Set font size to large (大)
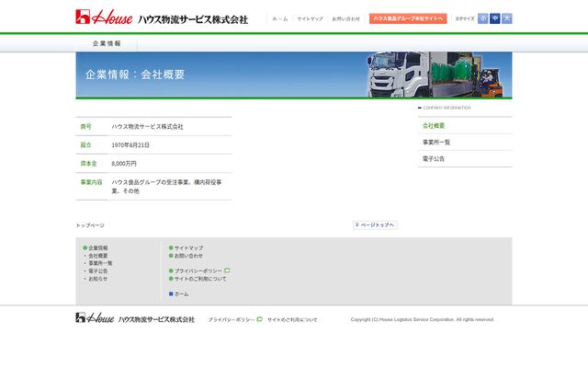This screenshot has width=588, height=368. coord(507,18)
